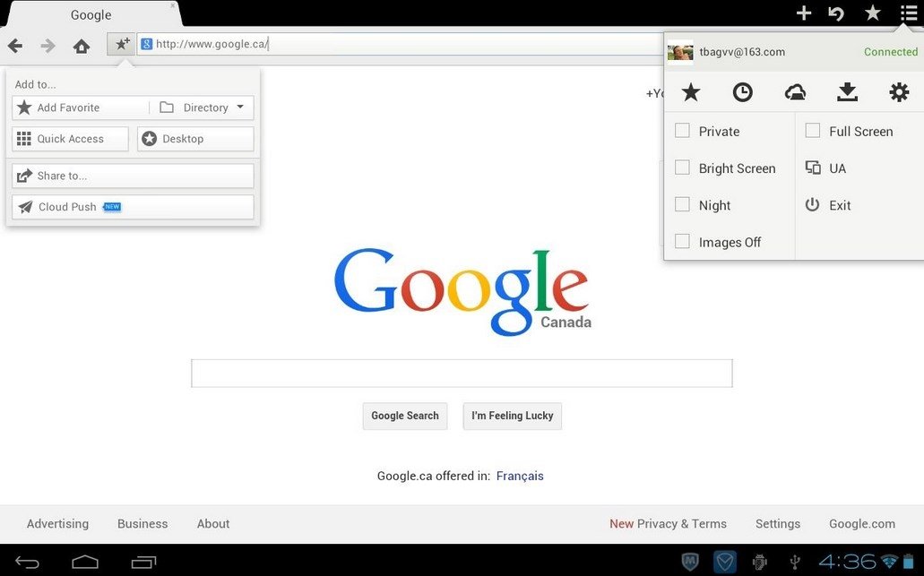924x576 pixels.
Task: Enable Night mode checkbox
Action: click(682, 205)
